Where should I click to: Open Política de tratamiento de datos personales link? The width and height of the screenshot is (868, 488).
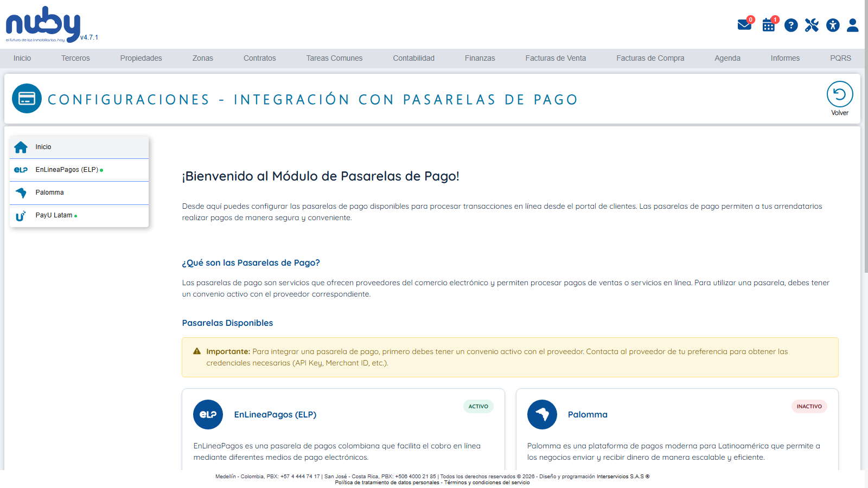387,483
